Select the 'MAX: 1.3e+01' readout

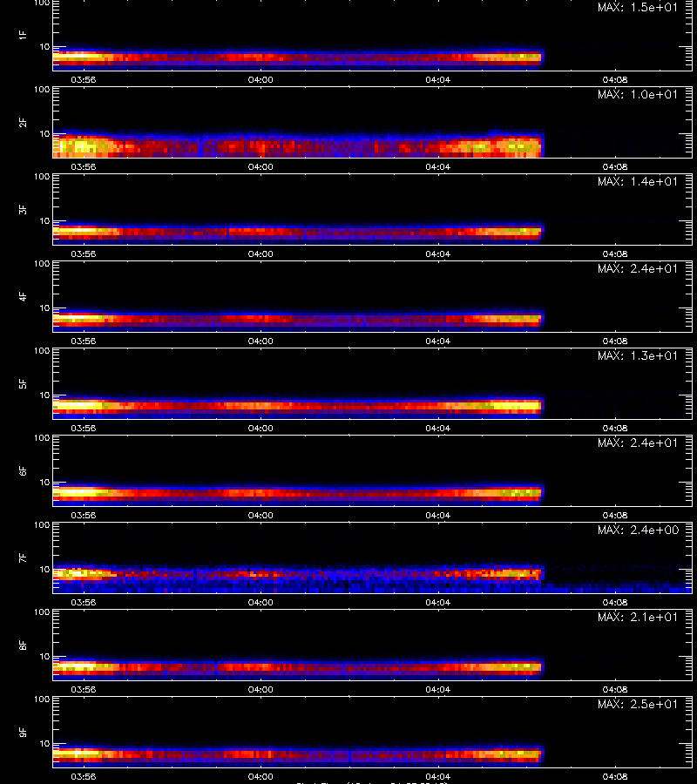(x=638, y=355)
